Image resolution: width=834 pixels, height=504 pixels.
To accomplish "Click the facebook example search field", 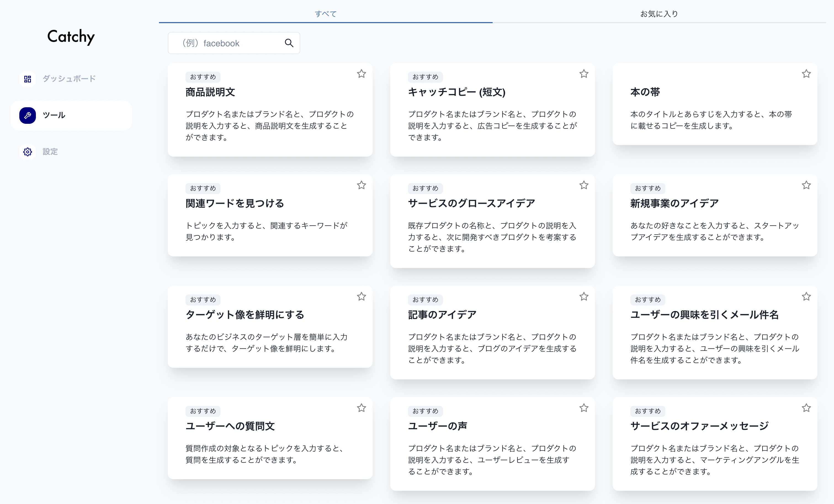I will pyautogui.click(x=227, y=43).
